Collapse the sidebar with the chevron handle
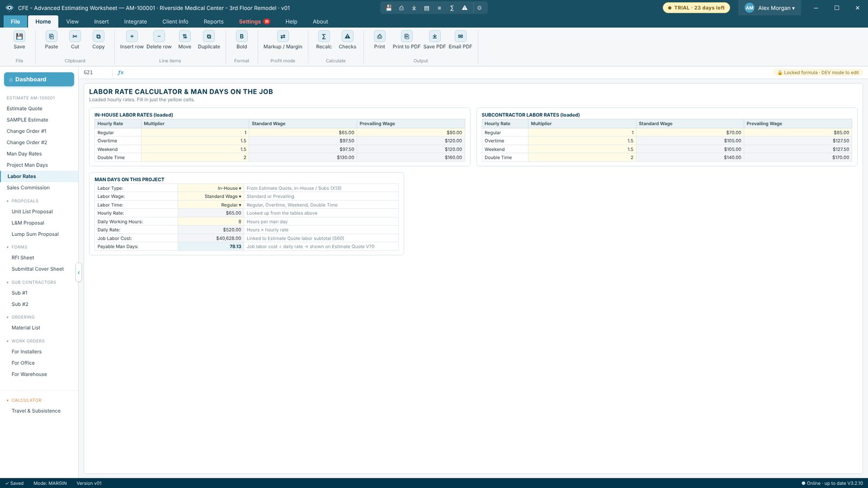Screen dimensions: 868x488 pos(79,273)
